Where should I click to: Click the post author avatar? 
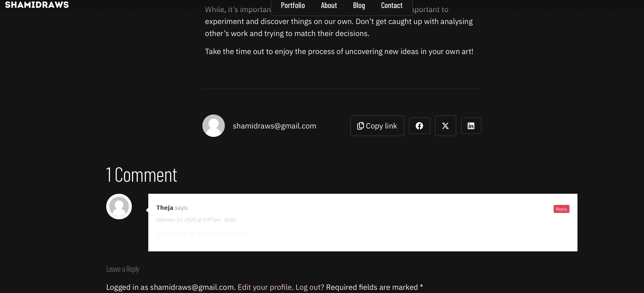click(213, 126)
